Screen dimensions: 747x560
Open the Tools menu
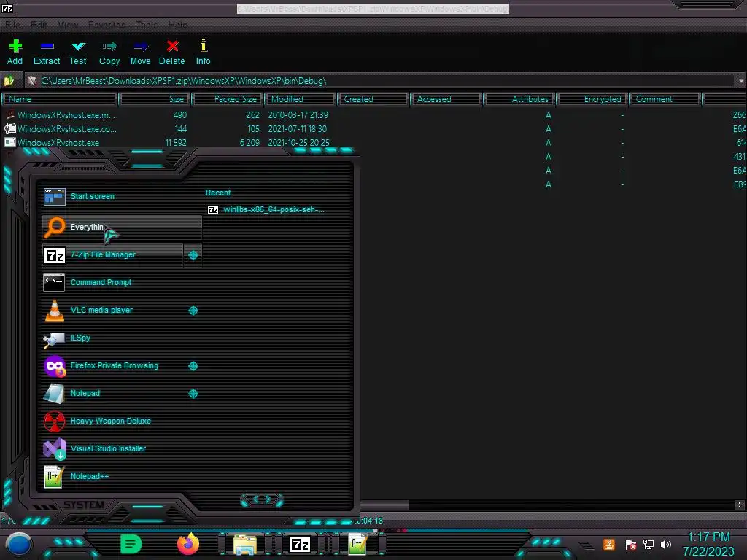click(x=146, y=25)
